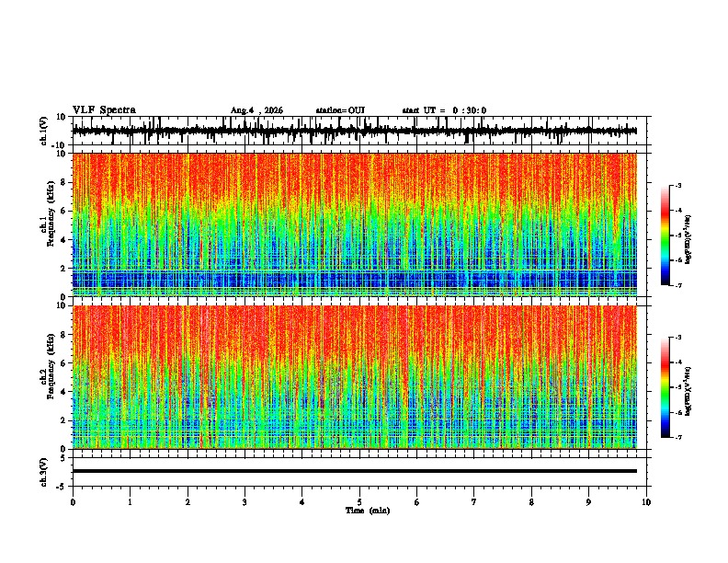Select the ch.2 colorbar log(PSD) label

click(688, 391)
